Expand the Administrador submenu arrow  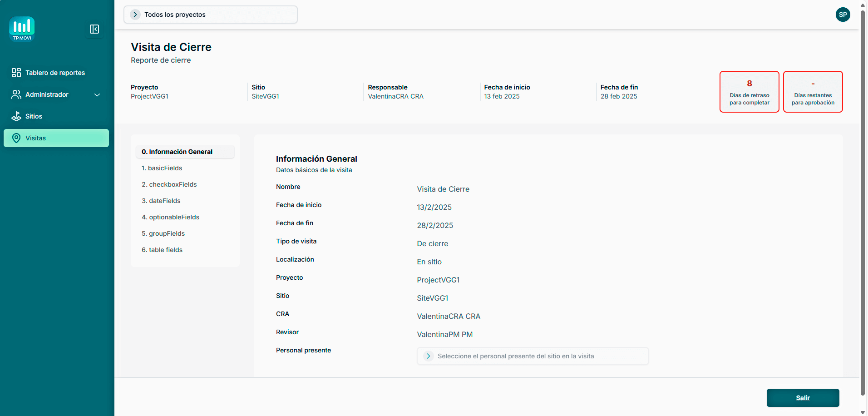coord(97,94)
